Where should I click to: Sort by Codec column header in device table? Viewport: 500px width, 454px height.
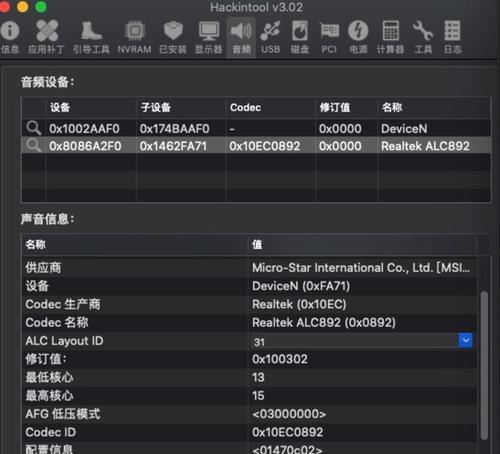[x=270, y=107]
